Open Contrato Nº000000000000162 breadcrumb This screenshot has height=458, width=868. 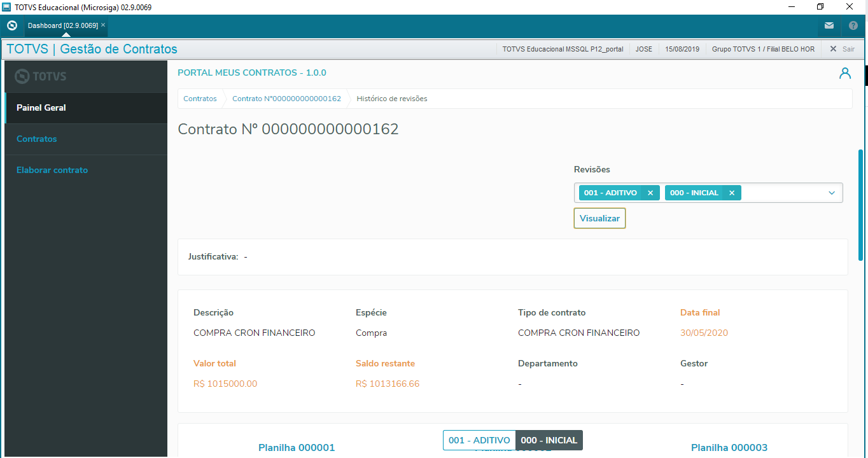click(x=286, y=99)
